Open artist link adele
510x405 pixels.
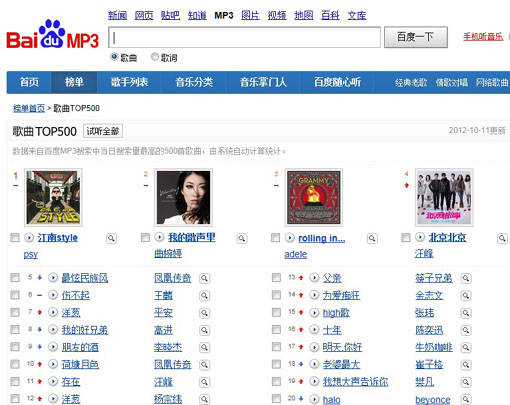click(x=296, y=254)
